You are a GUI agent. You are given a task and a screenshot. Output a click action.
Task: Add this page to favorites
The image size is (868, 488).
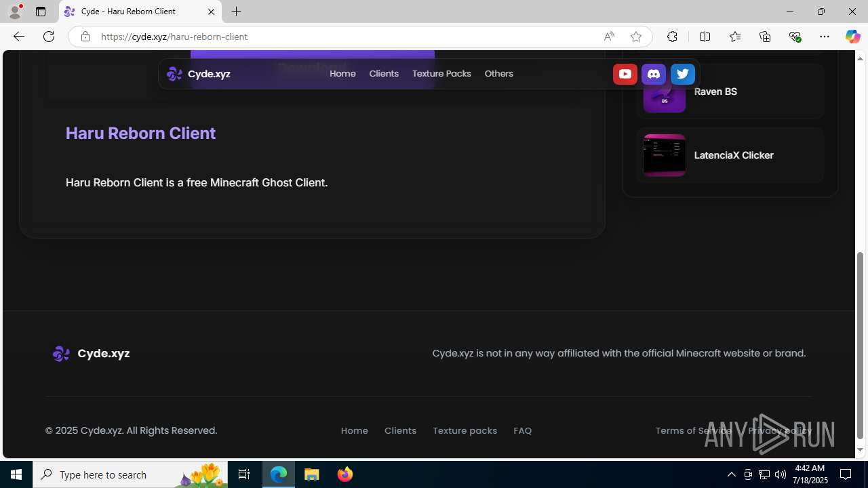[635, 37]
